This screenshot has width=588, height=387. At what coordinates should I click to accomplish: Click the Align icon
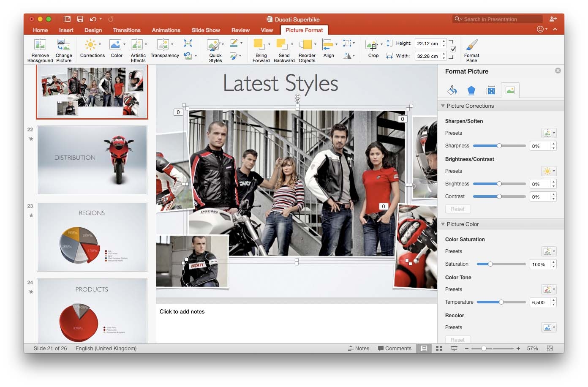[327, 44]
